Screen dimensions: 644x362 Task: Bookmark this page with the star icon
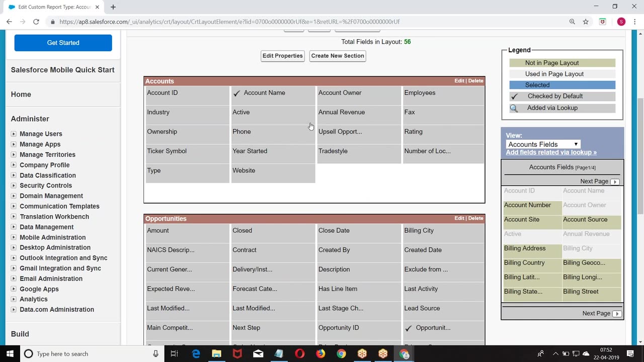tap(586, 22)
